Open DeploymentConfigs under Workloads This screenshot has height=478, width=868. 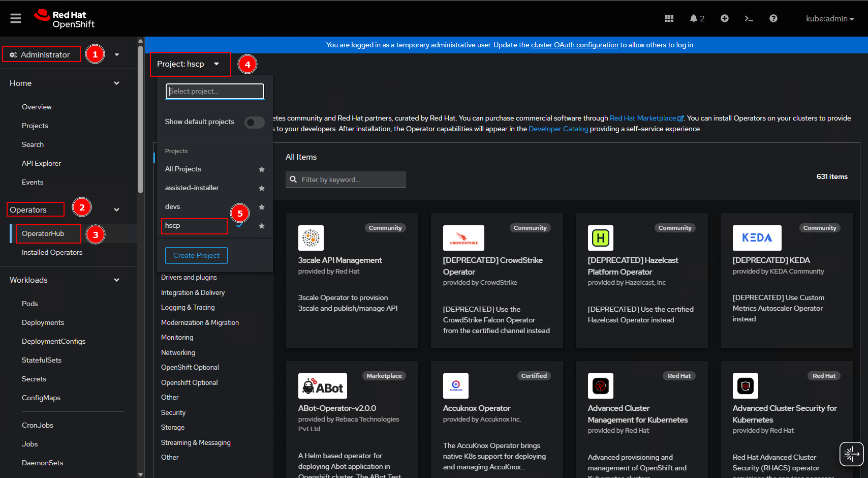point(53,342)
